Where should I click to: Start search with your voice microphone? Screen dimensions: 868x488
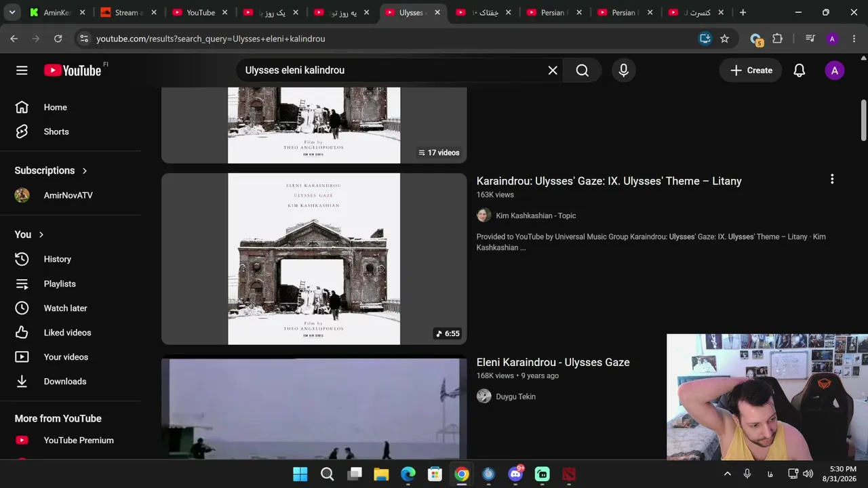(623, 70)
